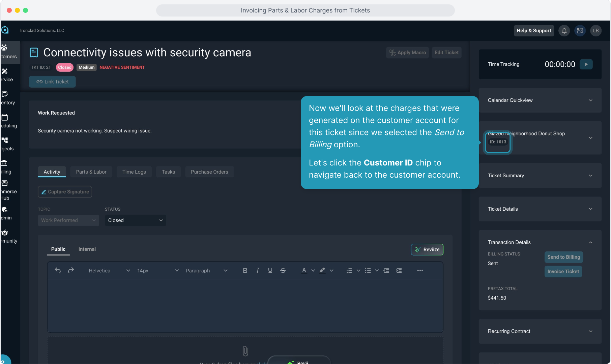The image size is (611, 364).
Task: Switch to the Parts & Labor tab
Action: tap(91, 172)
